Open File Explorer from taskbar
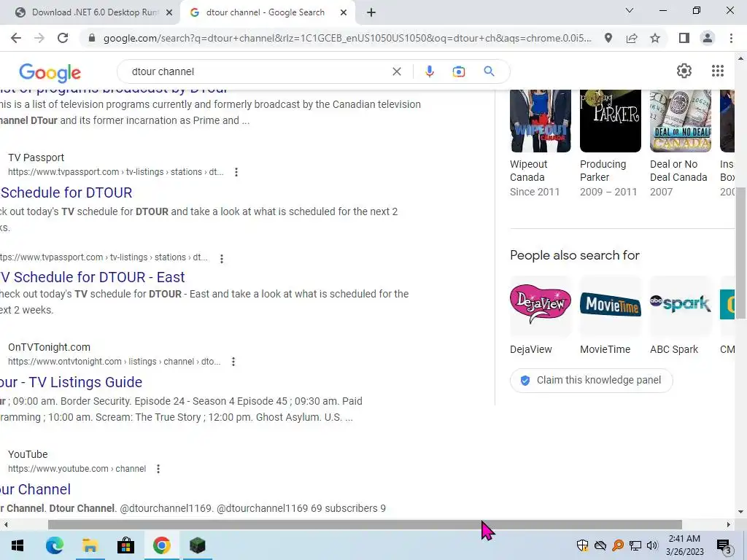 tap(90, 545)
